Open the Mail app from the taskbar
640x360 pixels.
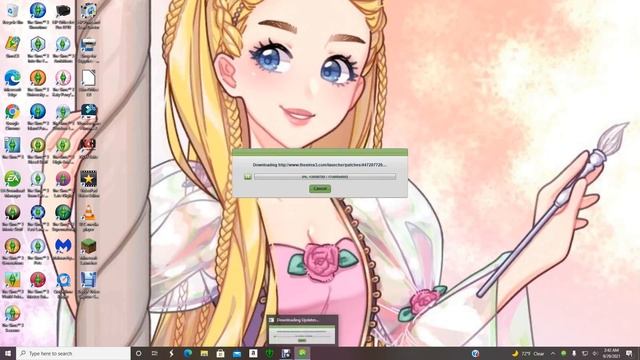pos(237,353)
